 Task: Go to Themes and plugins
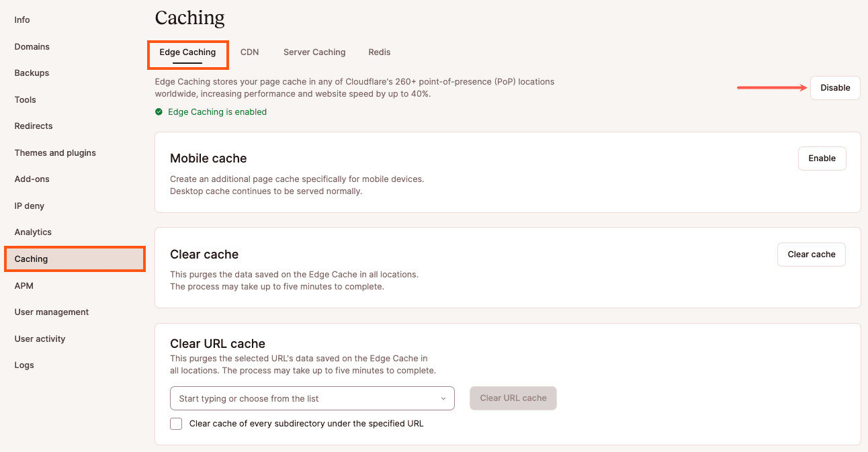pos(54,152)
